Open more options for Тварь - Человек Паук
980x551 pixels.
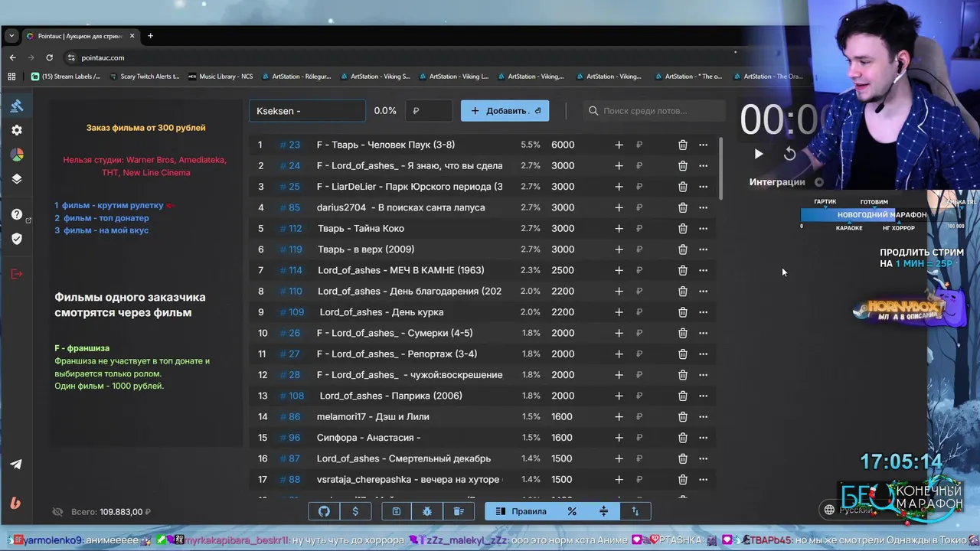click(703, 145)
